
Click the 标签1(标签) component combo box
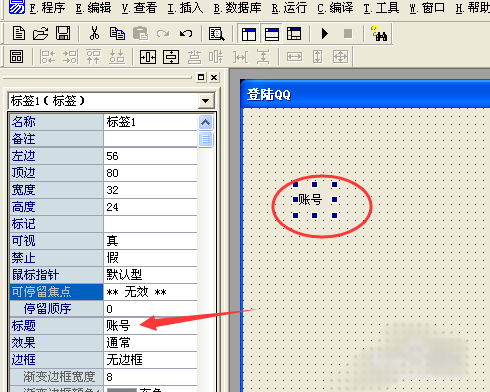pyautogui.click(x=111, y=101)
